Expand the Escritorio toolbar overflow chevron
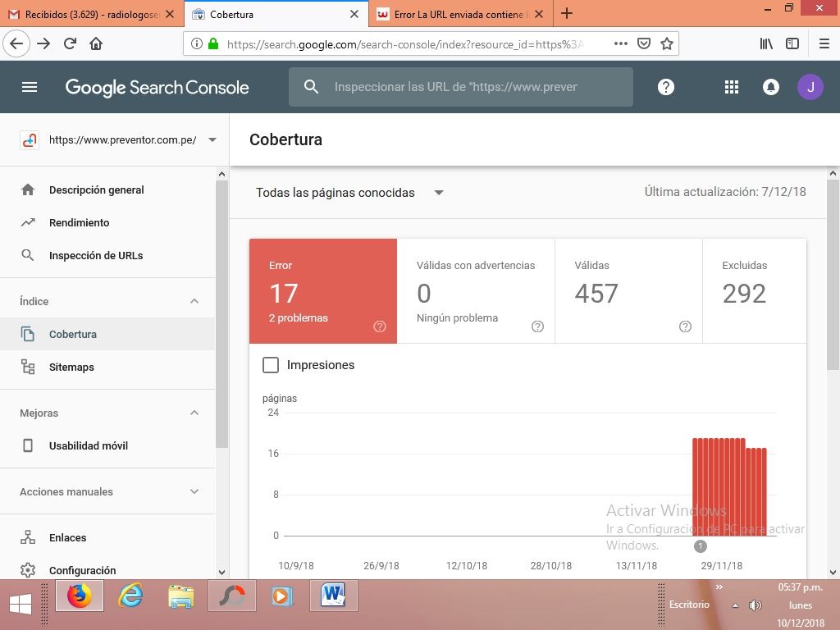 [719, 587]
